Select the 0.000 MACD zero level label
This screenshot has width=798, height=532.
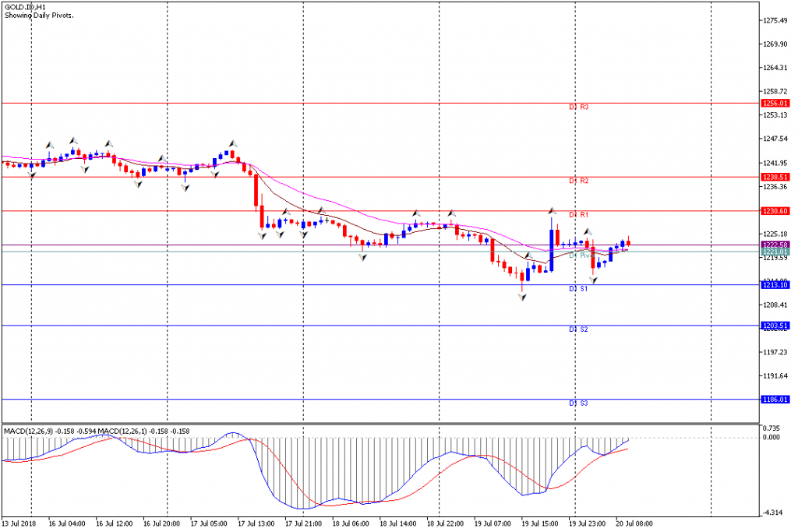[x=771, y=438]
